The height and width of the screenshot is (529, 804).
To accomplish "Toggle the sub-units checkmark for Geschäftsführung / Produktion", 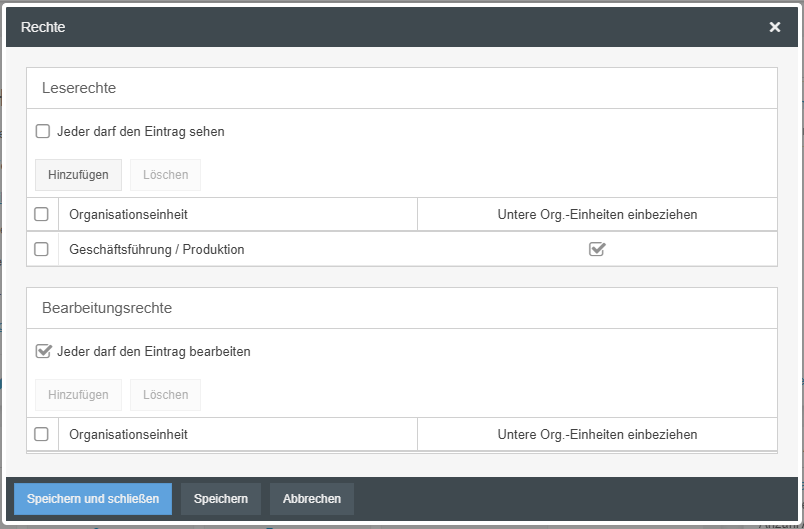I will point(597,249).
